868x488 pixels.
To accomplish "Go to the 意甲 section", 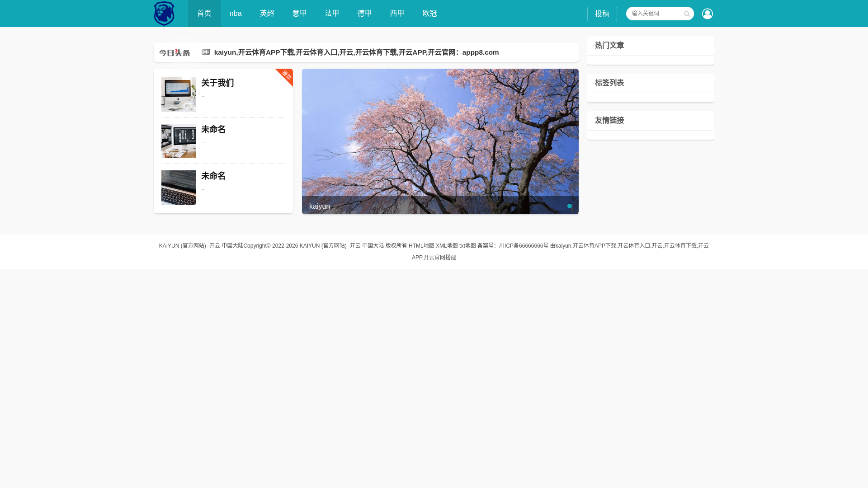I will (x=300, y=14).
